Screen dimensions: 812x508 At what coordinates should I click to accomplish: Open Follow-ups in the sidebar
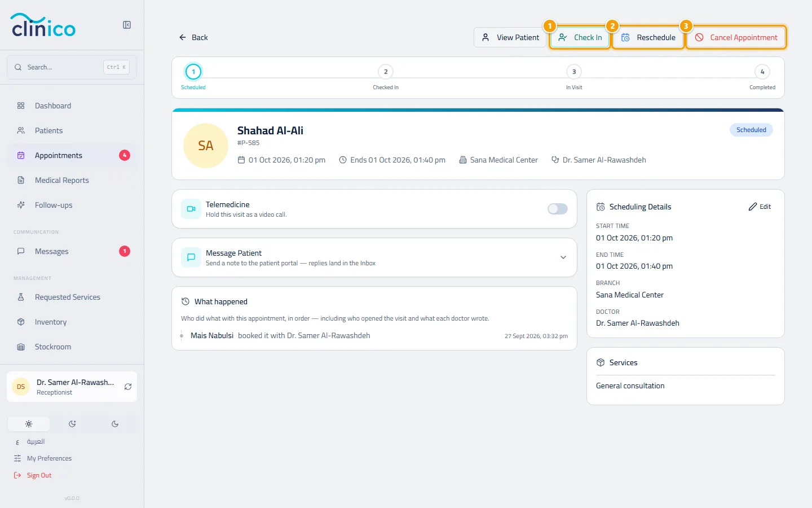pyautogui.click(x=72, y=205)
